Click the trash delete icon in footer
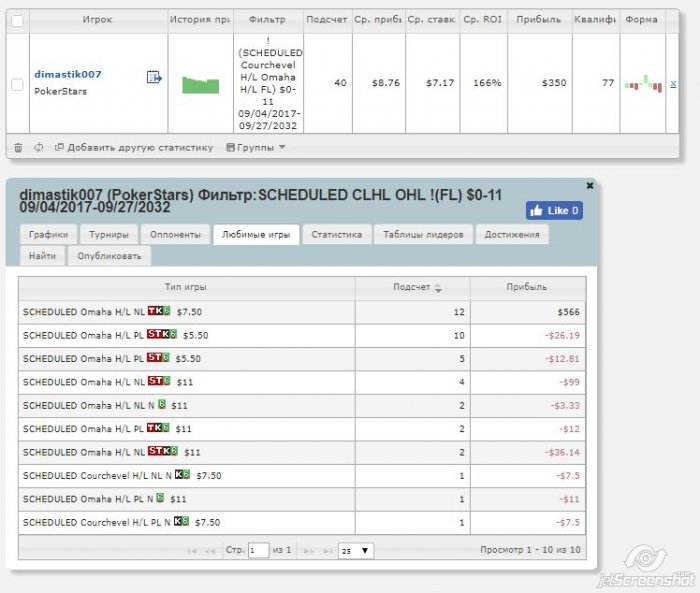The height and width of the screenshot is (593, 700). pos(18,147)
